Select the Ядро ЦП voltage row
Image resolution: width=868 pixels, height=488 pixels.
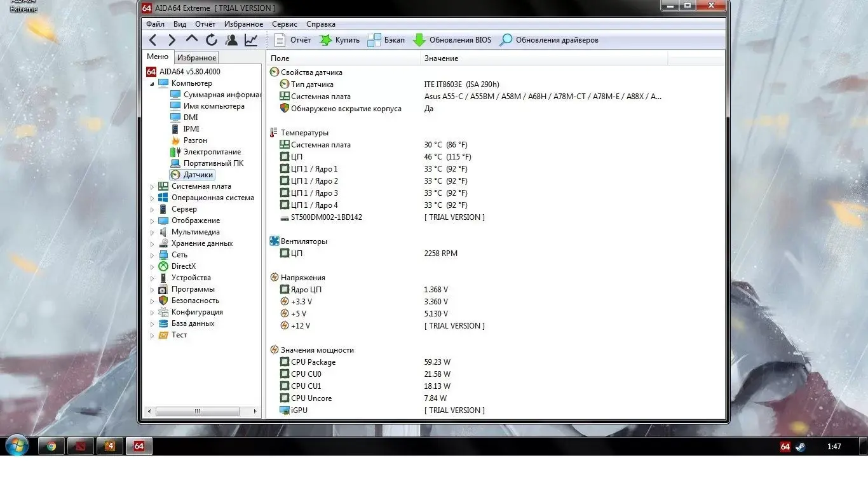tap(496, 290)
